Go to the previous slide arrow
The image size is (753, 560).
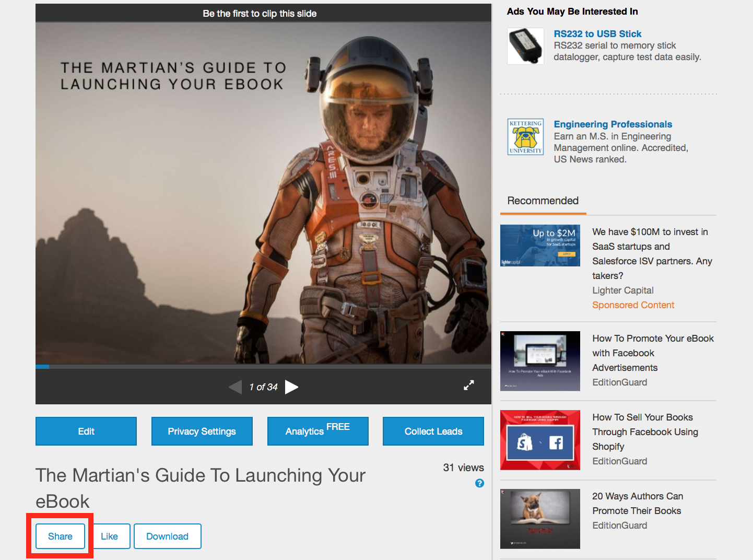[x=235, y=387]
